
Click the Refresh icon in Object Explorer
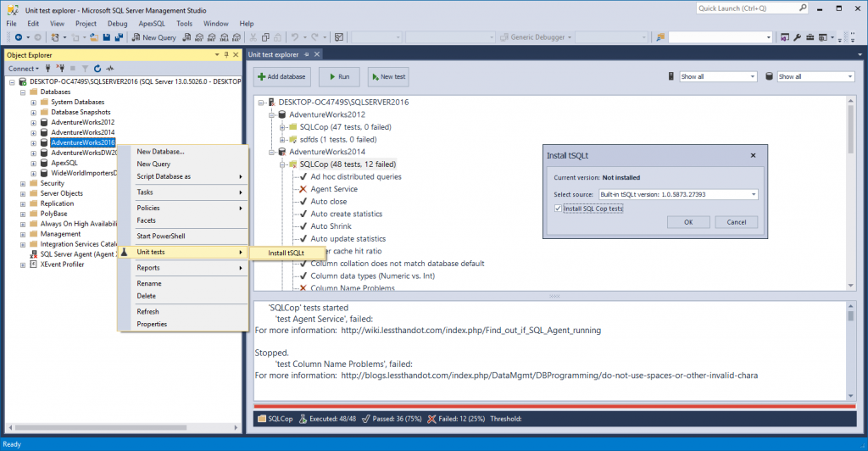coord(97,69)
